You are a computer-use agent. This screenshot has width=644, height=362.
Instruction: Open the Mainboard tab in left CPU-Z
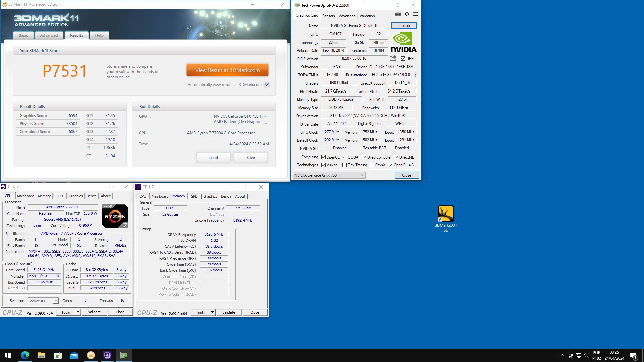(x=25, y=196)
